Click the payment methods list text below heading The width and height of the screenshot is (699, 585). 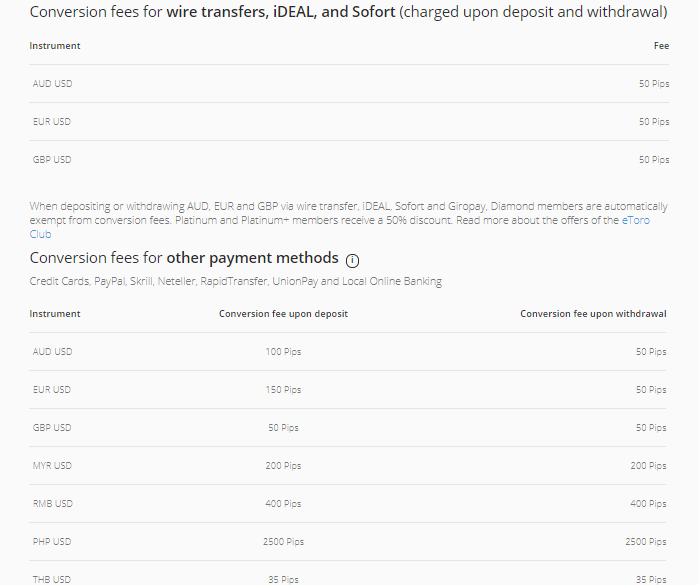(x=235, y=282)
